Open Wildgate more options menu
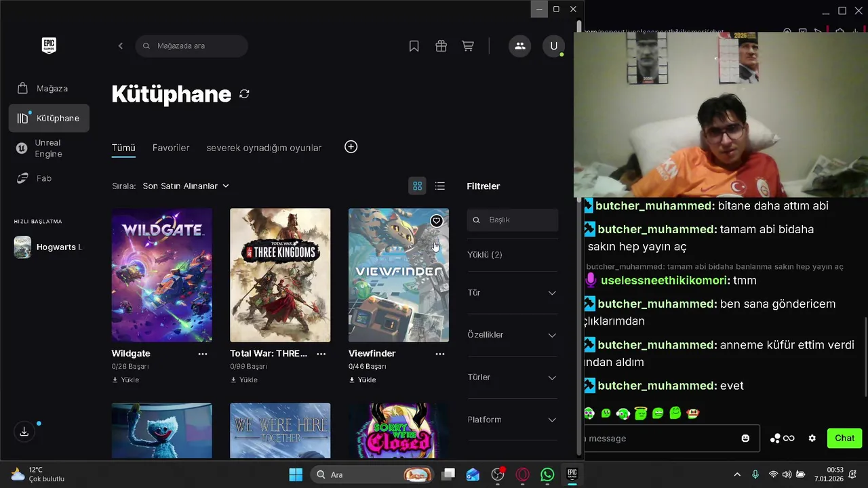 [203, 354]
